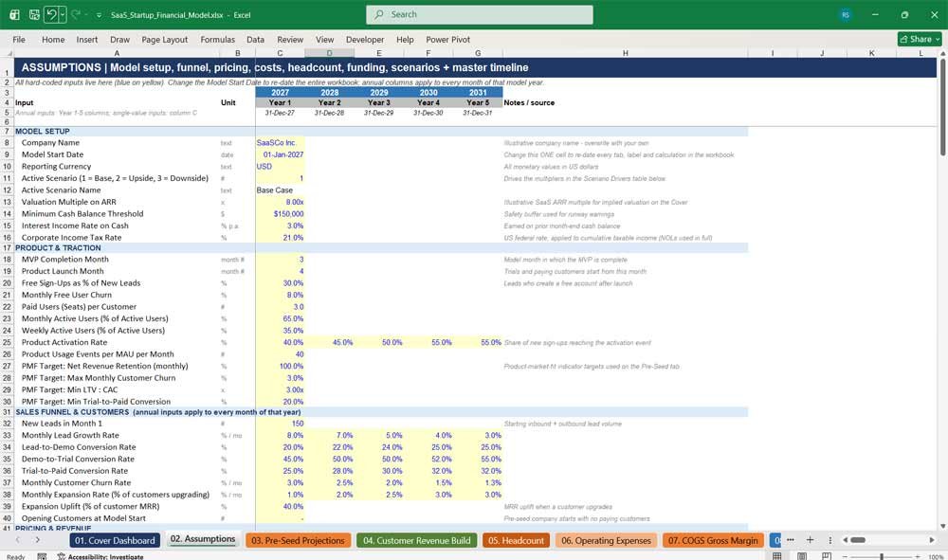Click Accessibility: Investigate in status bar

100,556
